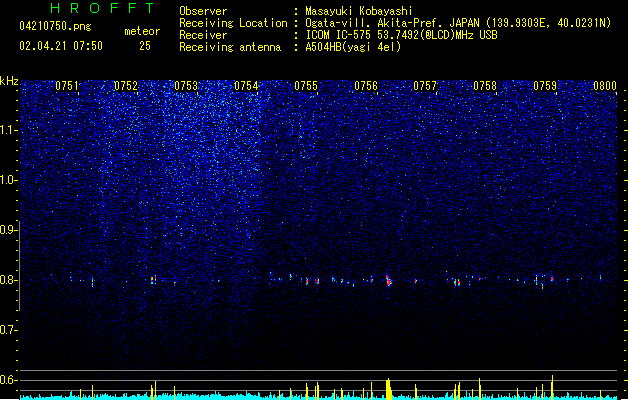Click the 1.1 kHz axis label
Image resolution: width=629 pixels, height=400 pixels.
(x=8, y=130)
